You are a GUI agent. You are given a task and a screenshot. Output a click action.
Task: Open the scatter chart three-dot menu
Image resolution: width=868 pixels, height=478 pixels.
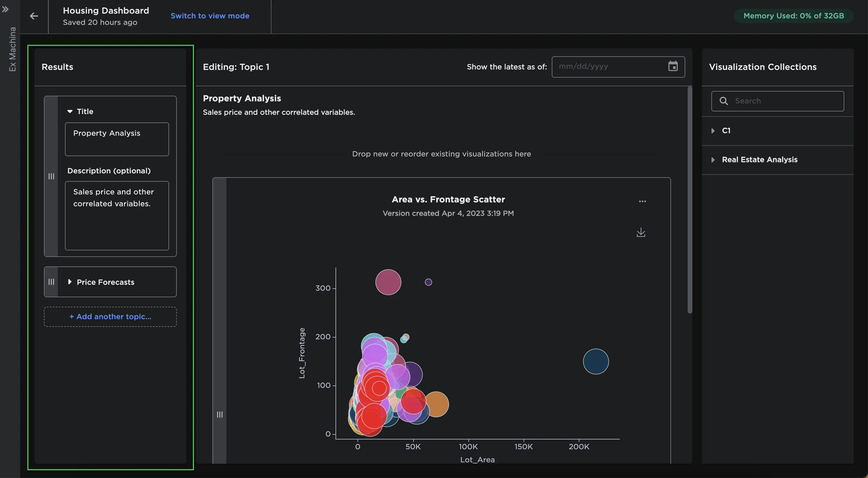642,201
